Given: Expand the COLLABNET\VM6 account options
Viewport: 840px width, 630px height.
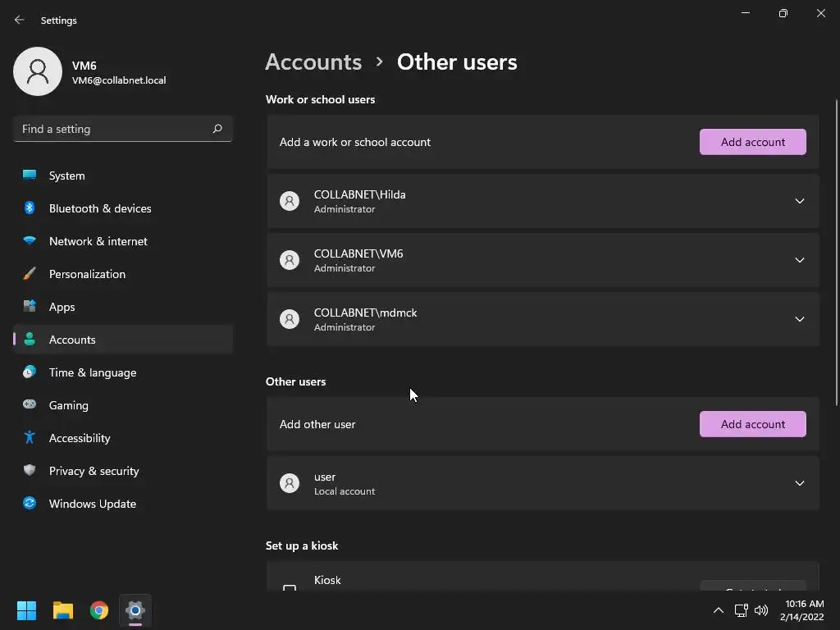Looking at the screenshot, I should click(x=799, y=260).
